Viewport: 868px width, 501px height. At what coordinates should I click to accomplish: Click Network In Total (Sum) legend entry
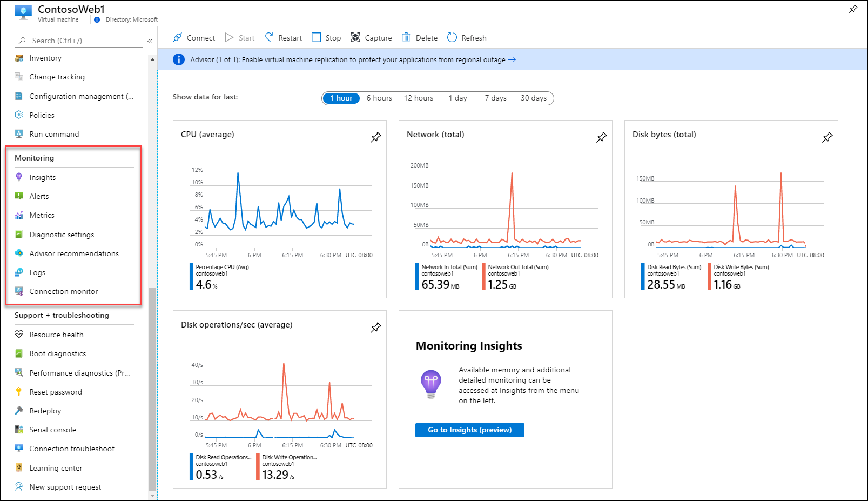click(446, 276)
